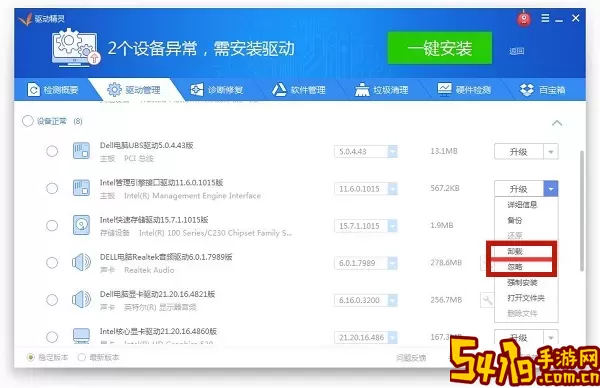This screenshot has height=388, width=600.
Task: Open the 诊断修复 tab
Action: (217, 90)
